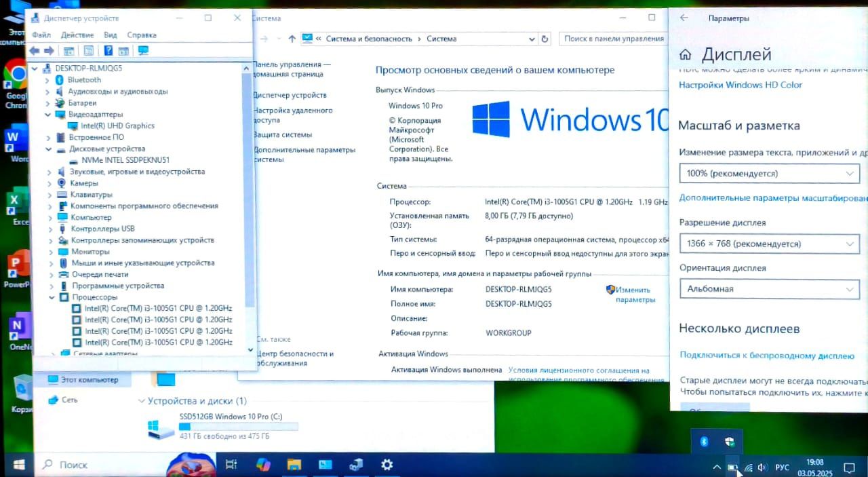
Task: Click Home icon beside Дисплей heading
Action: click(686, 55)
